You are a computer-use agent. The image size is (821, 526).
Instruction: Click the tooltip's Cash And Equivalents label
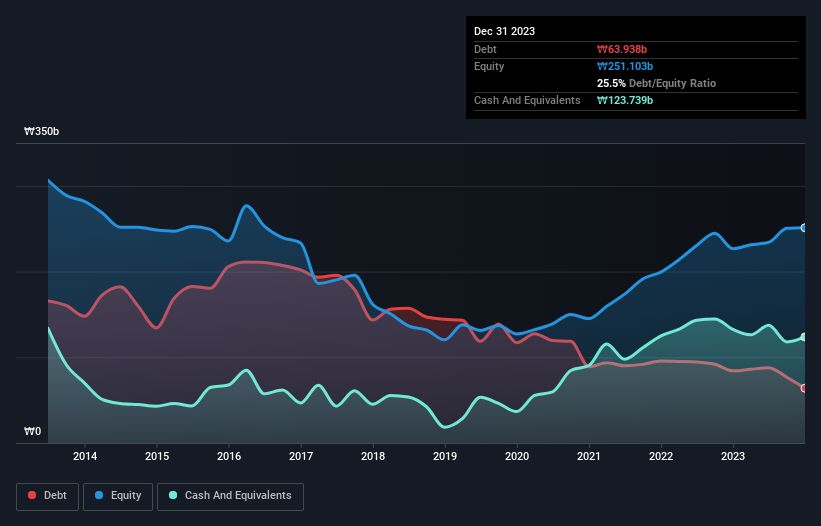527,100
